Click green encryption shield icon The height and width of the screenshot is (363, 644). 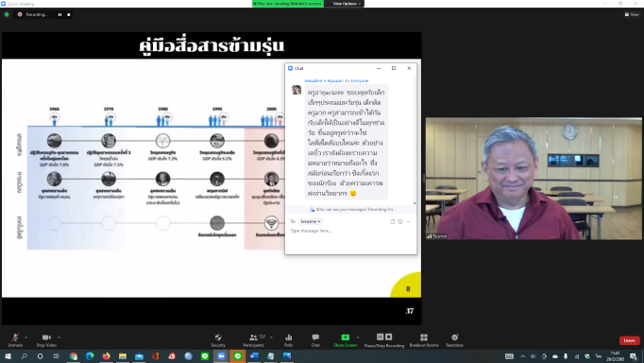coord(7,14)
